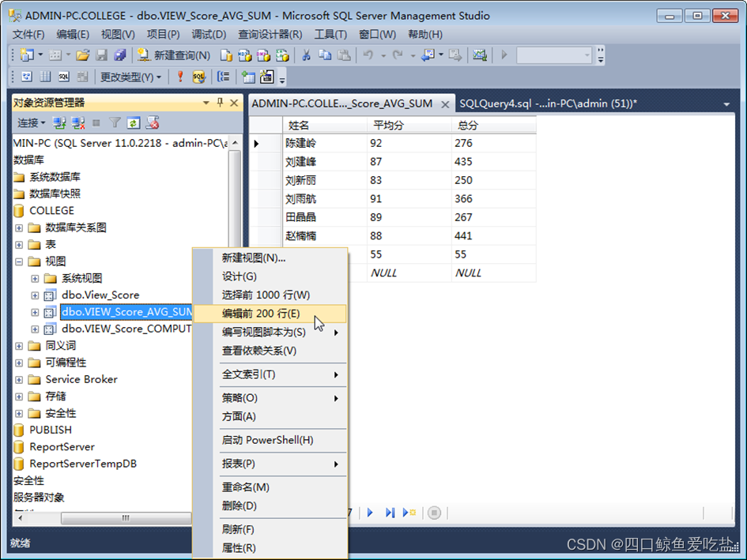Expand the 数据库关系图 node

[x=19, y=227]
